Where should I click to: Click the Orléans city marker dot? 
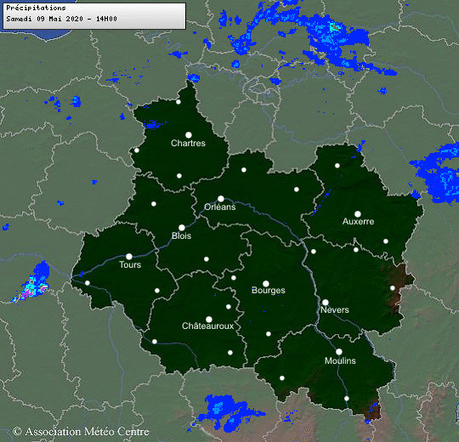(x=221, y=199)
